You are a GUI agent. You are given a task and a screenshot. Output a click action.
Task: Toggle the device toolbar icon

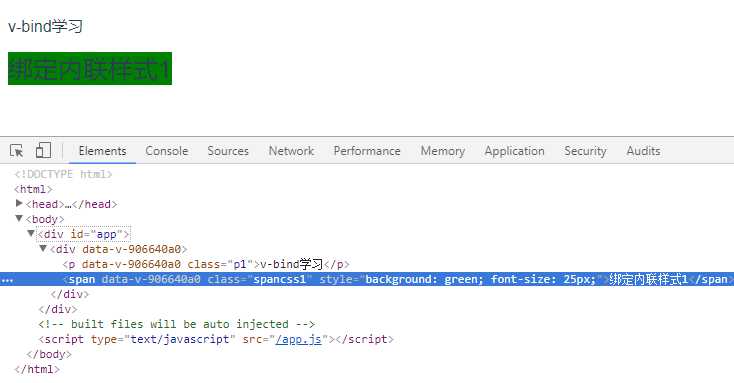click(x=43, y=150)
